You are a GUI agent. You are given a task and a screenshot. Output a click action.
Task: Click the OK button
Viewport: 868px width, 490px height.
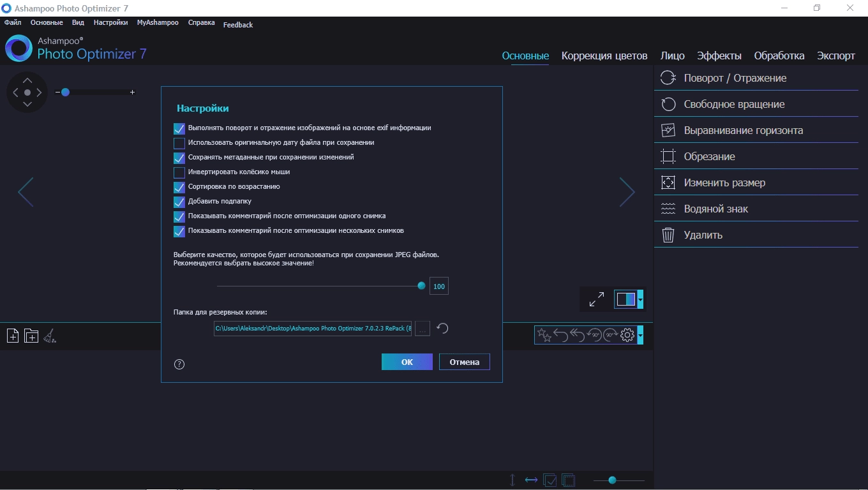click(407, 362)
